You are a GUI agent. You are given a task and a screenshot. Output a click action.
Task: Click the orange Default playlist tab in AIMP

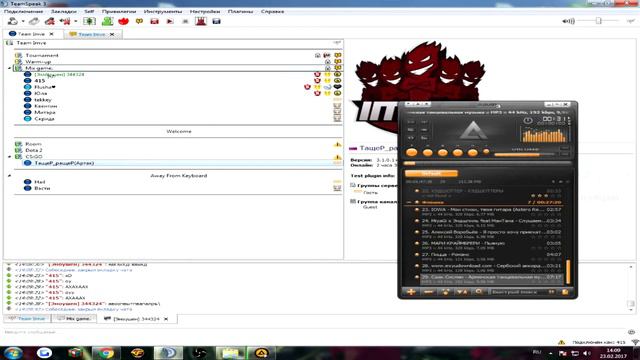tap(431, 173)
